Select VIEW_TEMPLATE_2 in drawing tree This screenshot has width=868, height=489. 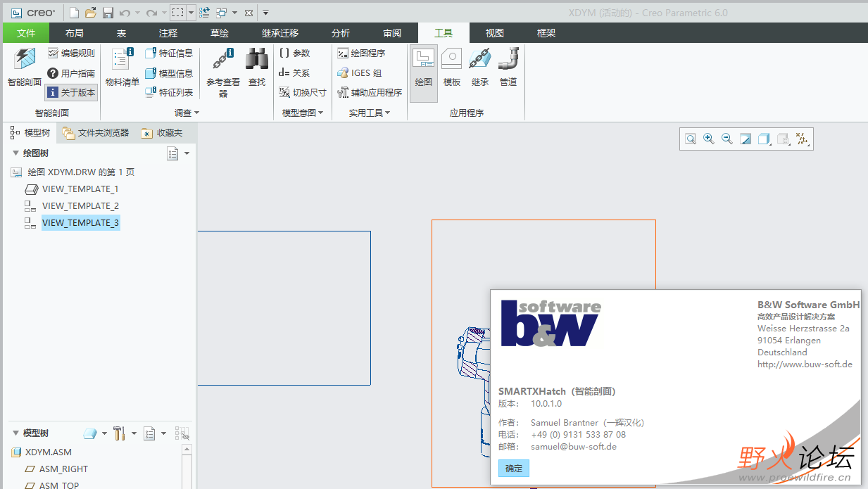coord(80,205)
